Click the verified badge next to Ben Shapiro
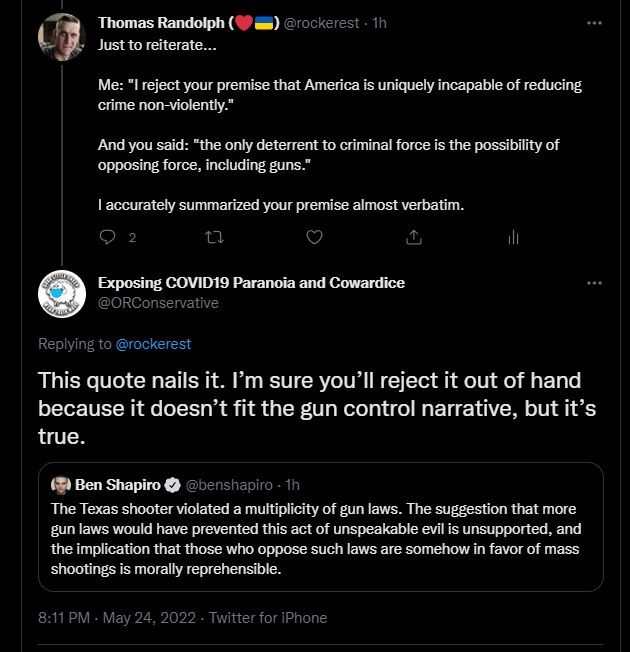630x652 pixels. [x=173, y=485]
